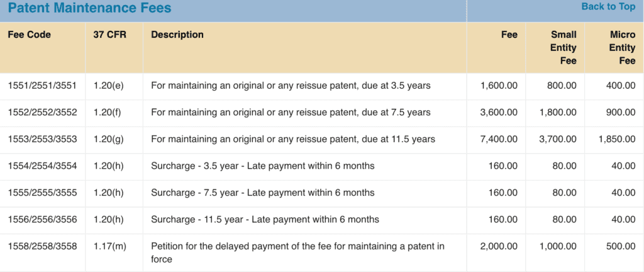Select fee code 1553/2553/3553 cell

pyautogui.click(x=42, y=139)
